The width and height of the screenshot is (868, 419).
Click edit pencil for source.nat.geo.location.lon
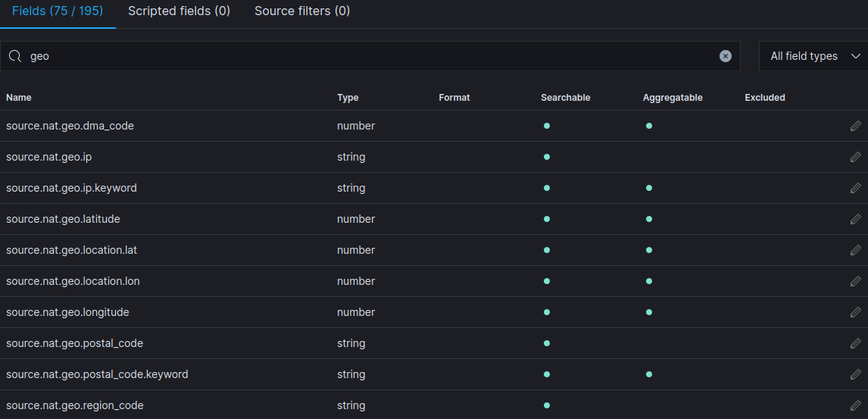pos(855,281)
